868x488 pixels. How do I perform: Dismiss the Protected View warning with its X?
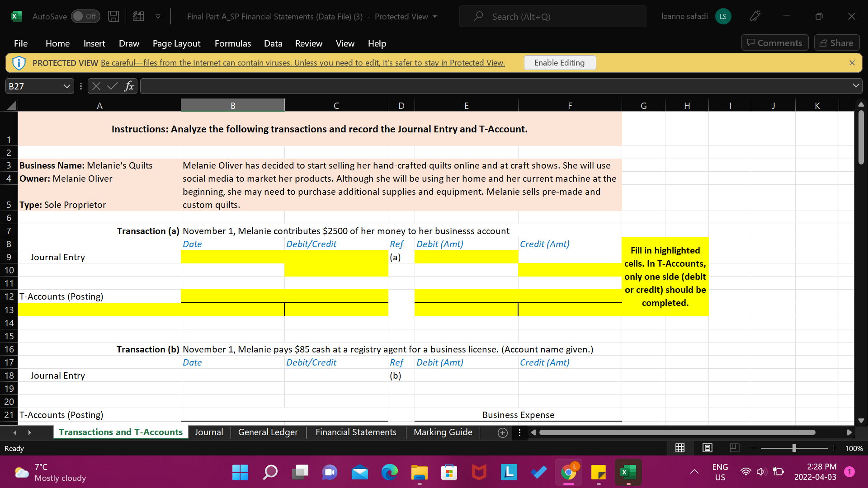tap(852, 63)
